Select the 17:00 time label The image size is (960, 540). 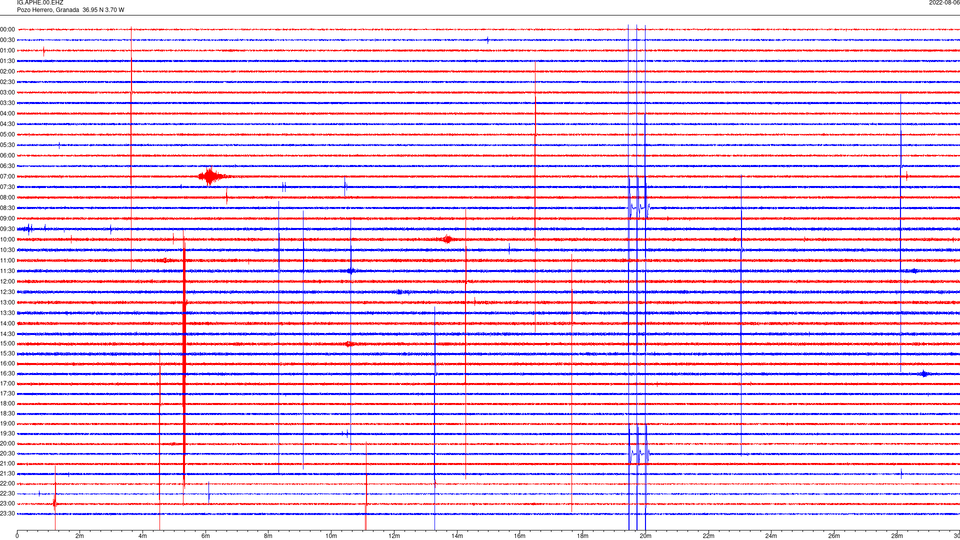coord(7,384)
